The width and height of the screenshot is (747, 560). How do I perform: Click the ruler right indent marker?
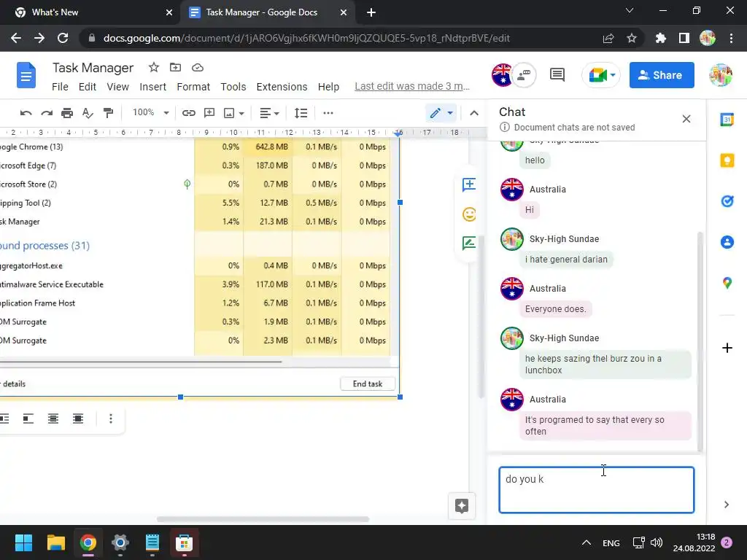point(398,133)
